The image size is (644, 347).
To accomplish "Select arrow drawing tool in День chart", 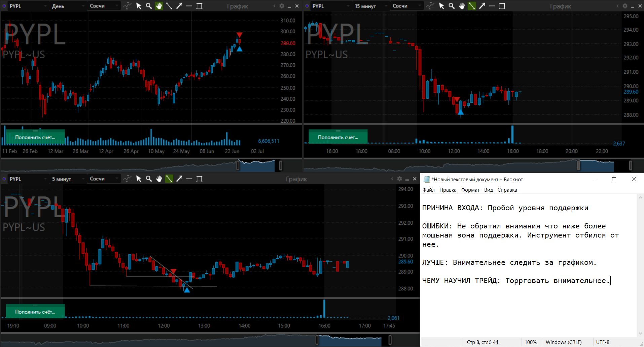I will coord(179,6).
